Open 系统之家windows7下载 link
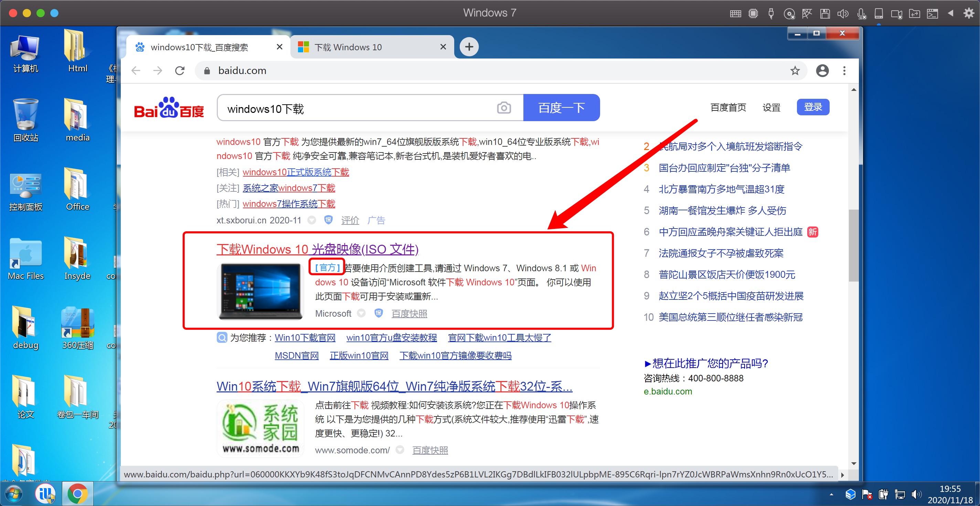Viewport: 980px width, 506px height. pyautogui.click(x=289, y=188)
